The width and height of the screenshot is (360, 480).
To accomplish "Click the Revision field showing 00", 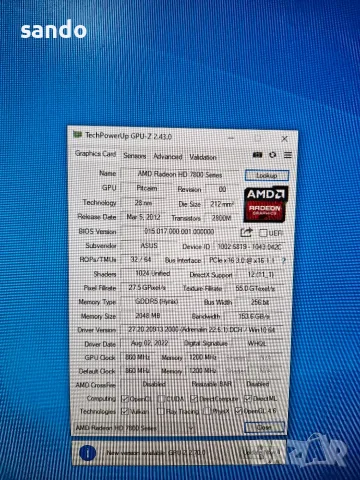I will coord(222,189).
